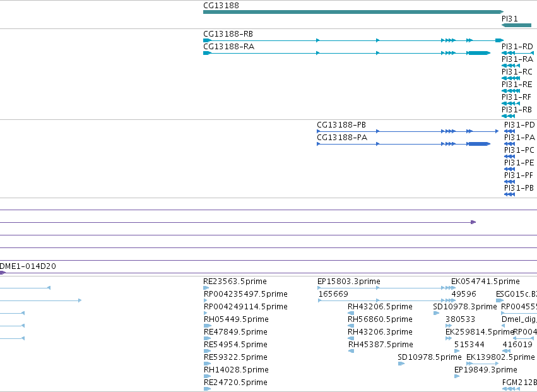Select the PI31-RD transcript

517,53
